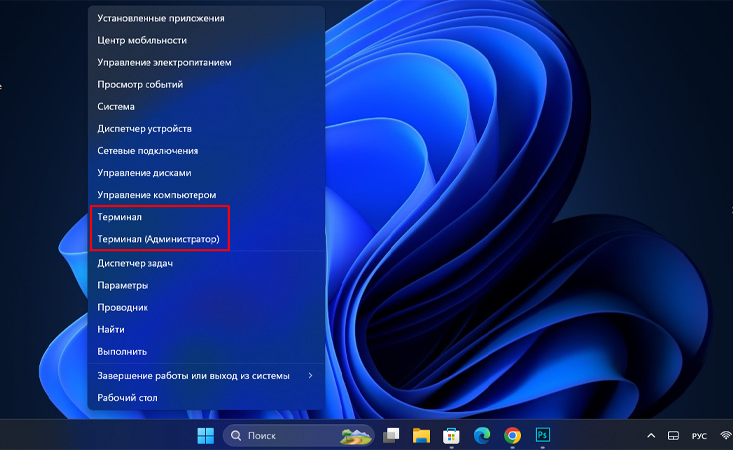Select Центр мобильности from the menu
This screenshot has height=450, width=733.
tap(206, 40)
